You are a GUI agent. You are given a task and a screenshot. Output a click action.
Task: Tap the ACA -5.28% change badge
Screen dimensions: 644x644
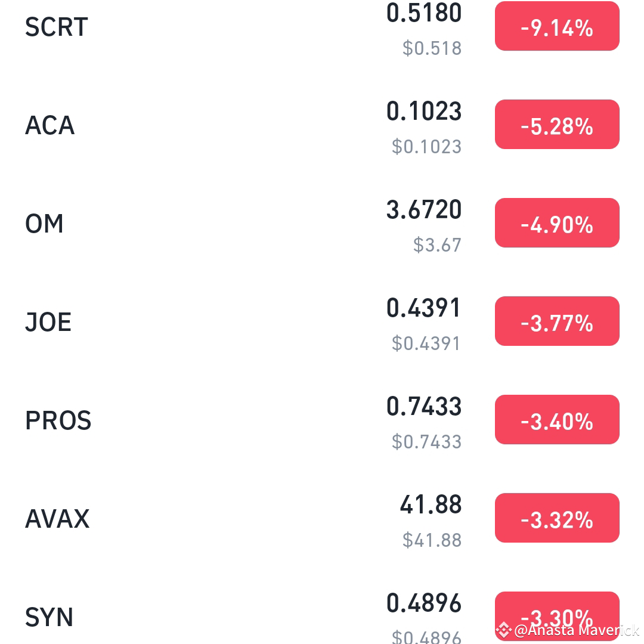(557, 125)
